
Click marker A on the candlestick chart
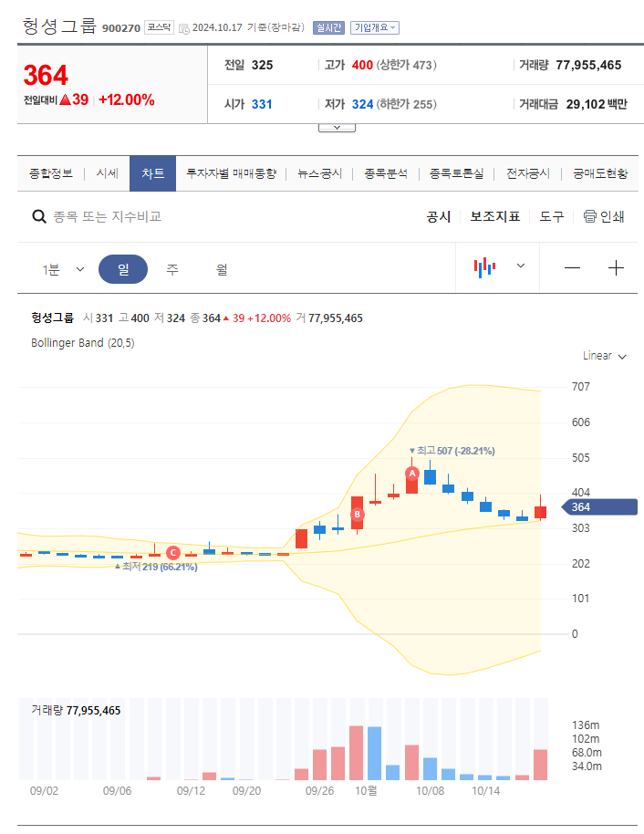(x=412, y=474)
